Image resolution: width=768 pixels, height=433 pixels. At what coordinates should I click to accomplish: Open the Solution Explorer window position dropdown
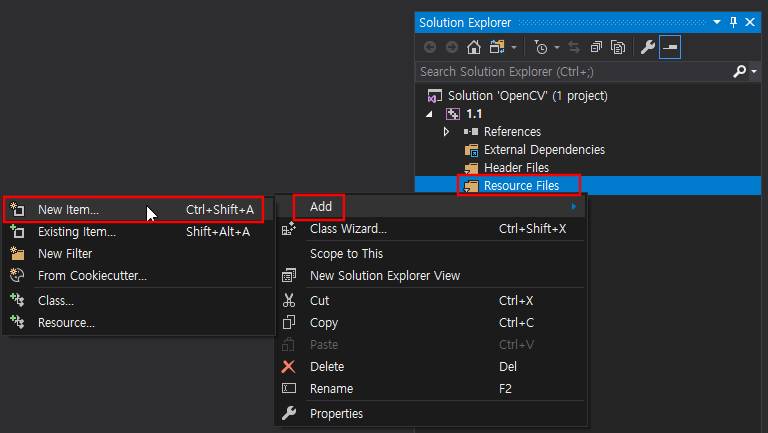point(717,22)
